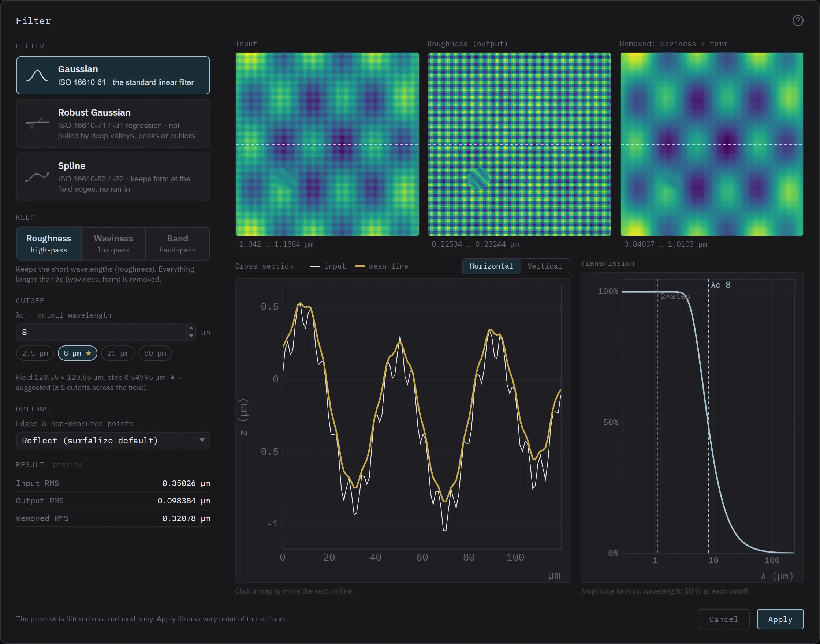Show the Vertical cross-section
This screenshot has width=820, height=644.
click(545, 266)
